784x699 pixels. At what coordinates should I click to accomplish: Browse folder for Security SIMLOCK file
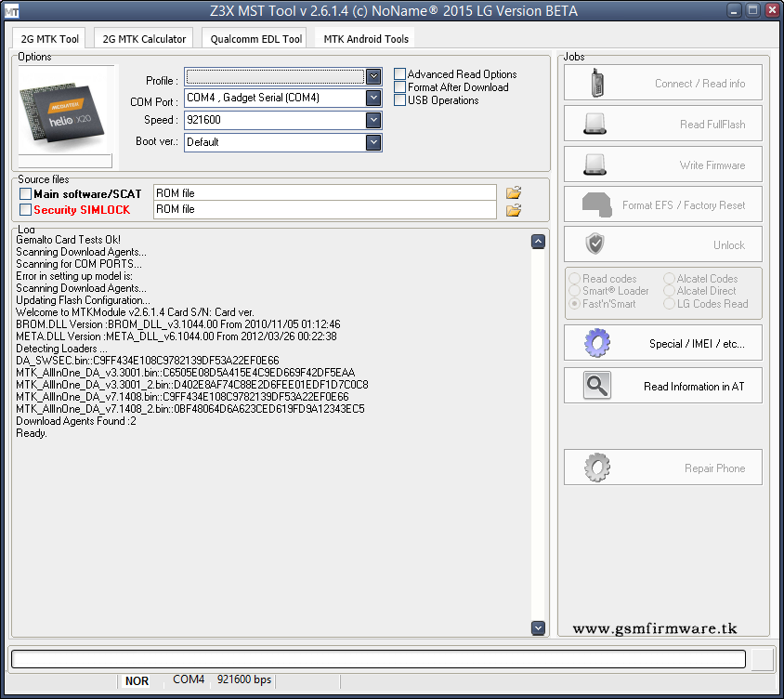(514, 210)
